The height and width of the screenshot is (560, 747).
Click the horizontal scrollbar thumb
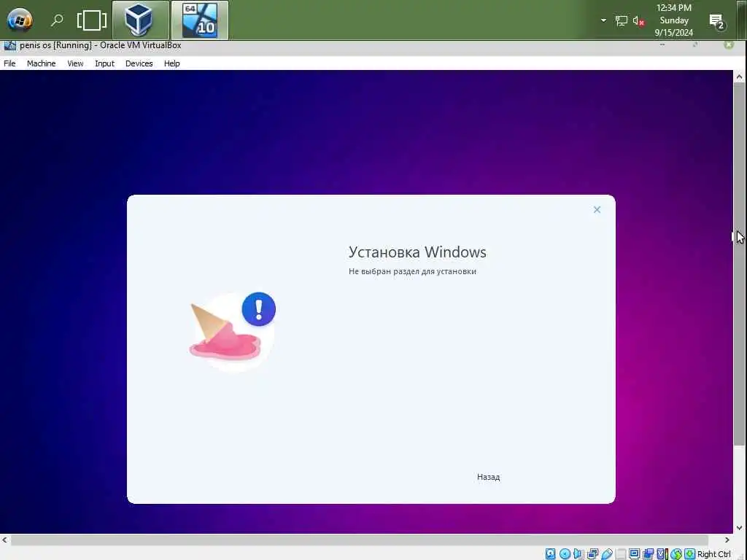click(359, 540)
